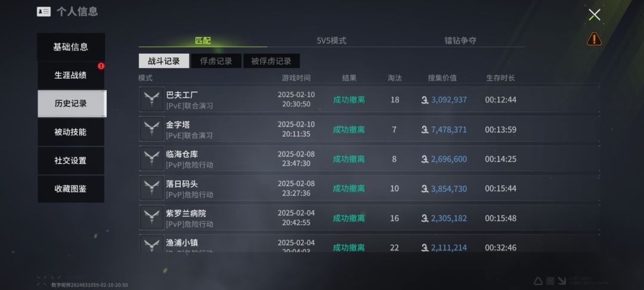Tap the loot value 3,092,937
Viewport: 644px width, 290px height.
[x=449, y=100]
